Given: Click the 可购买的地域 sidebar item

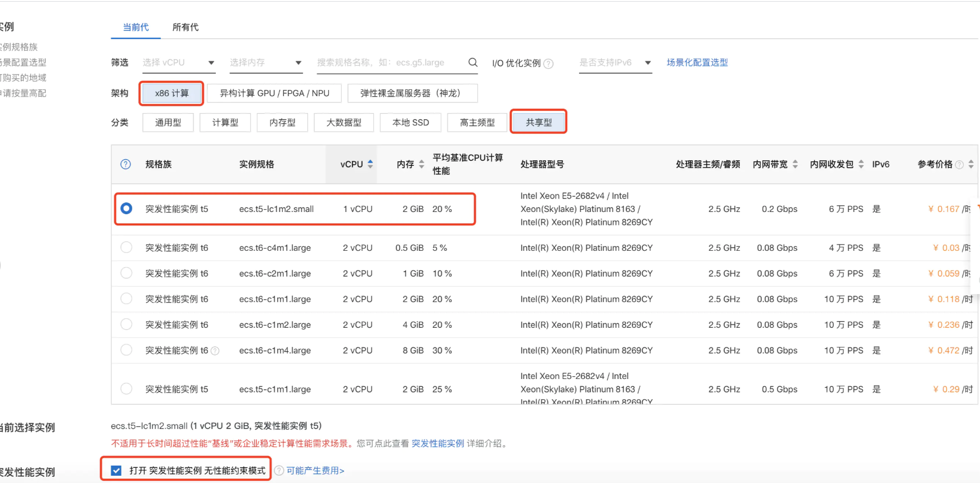Looking at the screenshot, I should click(x=23, y=78).
